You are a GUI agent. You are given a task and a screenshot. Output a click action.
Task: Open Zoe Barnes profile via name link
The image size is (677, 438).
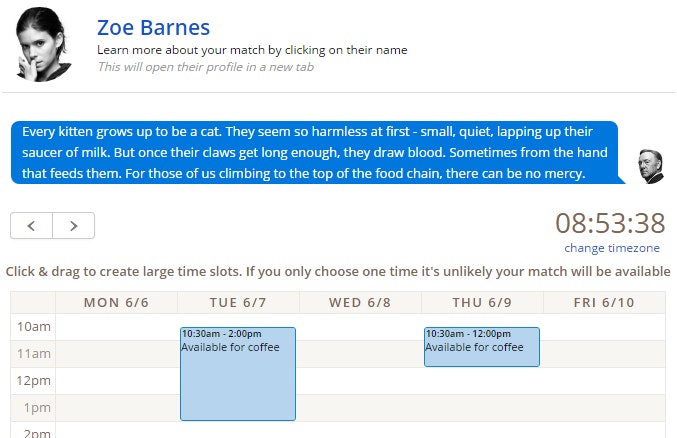point(153,27)
